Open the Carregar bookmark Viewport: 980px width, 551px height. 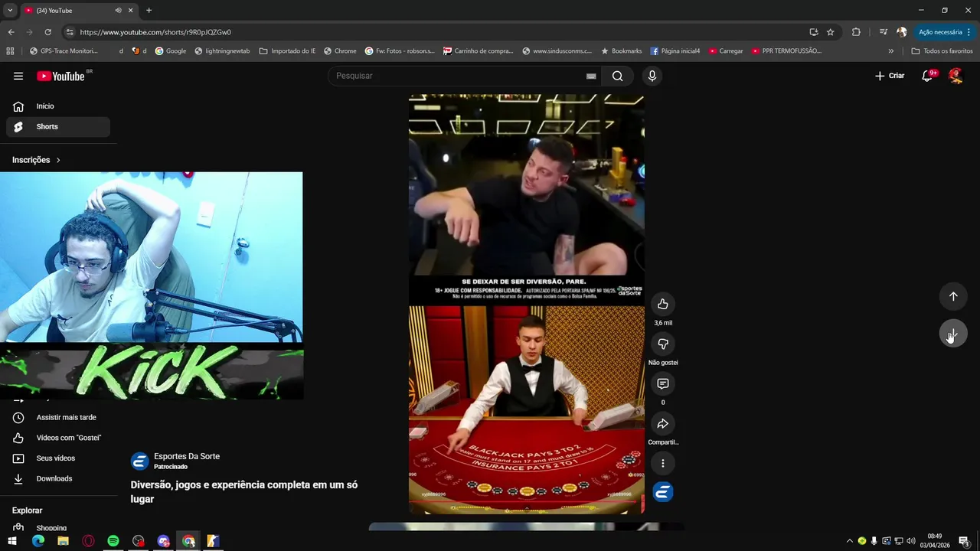click(x=726, y=51)
